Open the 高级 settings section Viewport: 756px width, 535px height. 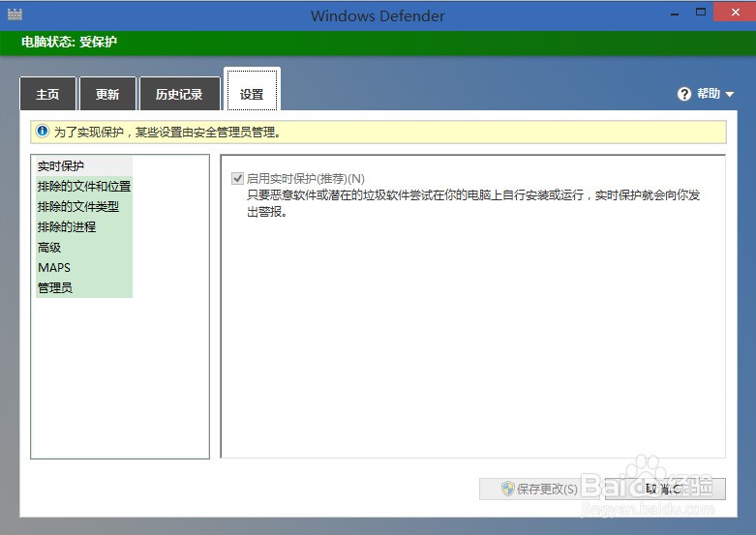coord(84,248)
